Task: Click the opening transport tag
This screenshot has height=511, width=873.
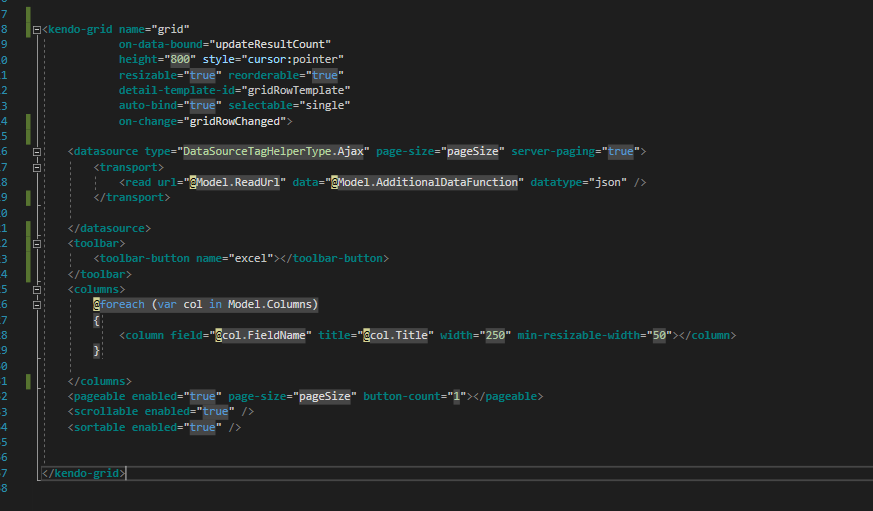Action: (x=129, y=167)
